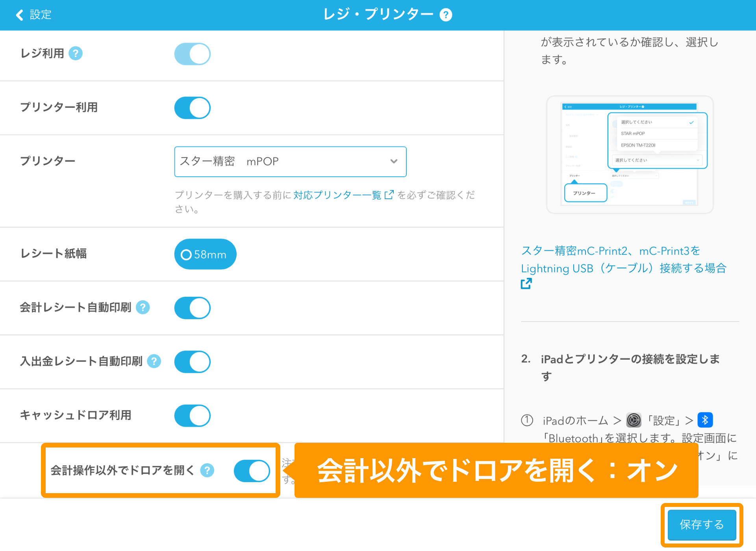Viewport: 756px width, 551px height.
Task: Open スター精密mC-Print2、mC-Print3 Lightning USB link
Action: [x=624, y=260]
